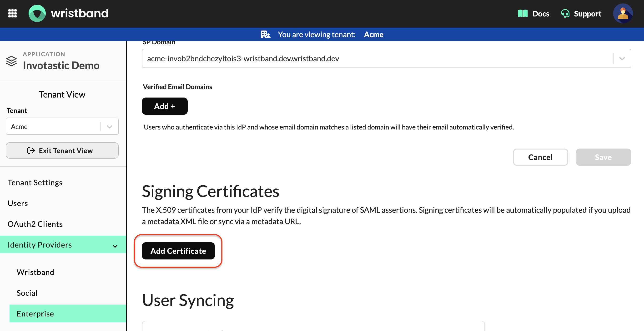
Task: Open Wristband identity provider submenu
Action: (35, 272)
